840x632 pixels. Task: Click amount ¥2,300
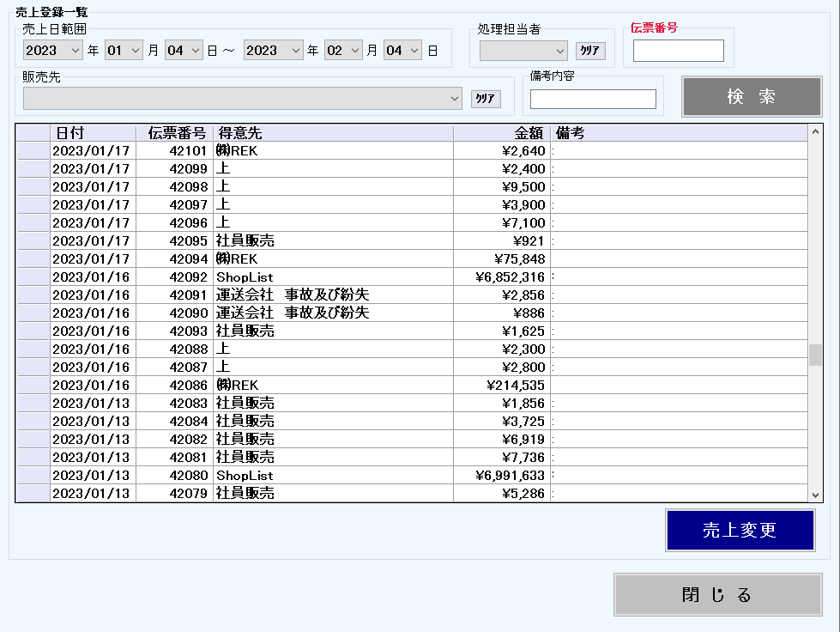(x=523, y=349)
